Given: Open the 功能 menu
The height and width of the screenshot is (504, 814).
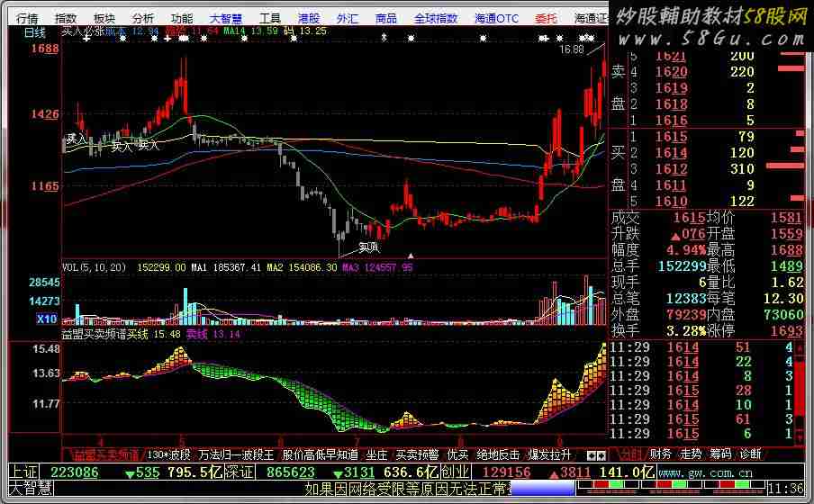Looking at the screenshot, I should (182, 19).
